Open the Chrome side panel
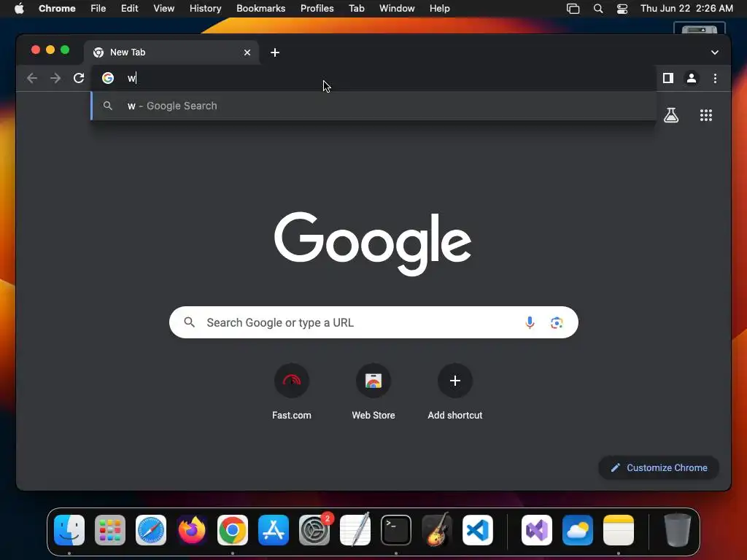Screen dimensions: 747x560 (x=668, y=78)
